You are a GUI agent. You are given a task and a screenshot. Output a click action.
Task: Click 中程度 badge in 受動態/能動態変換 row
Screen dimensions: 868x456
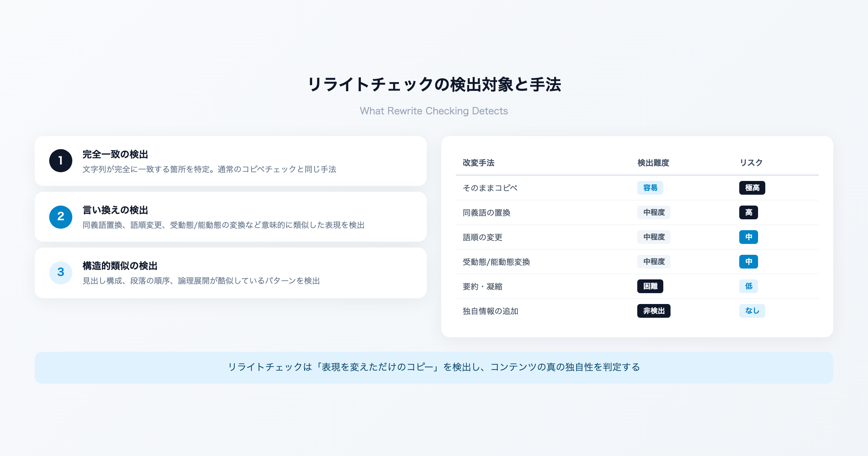point(654,262)
